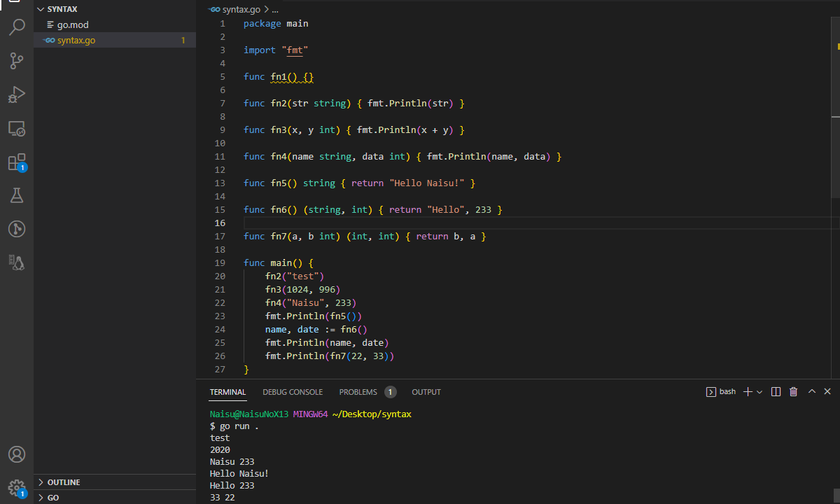
Task: Open the Git graph activity icon
Action: pyautogui.click(x=17, y=229)
